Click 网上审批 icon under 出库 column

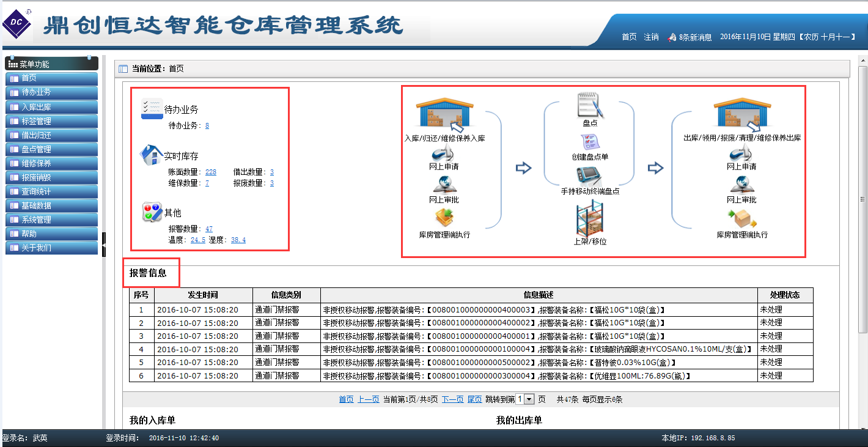[741, 185]
